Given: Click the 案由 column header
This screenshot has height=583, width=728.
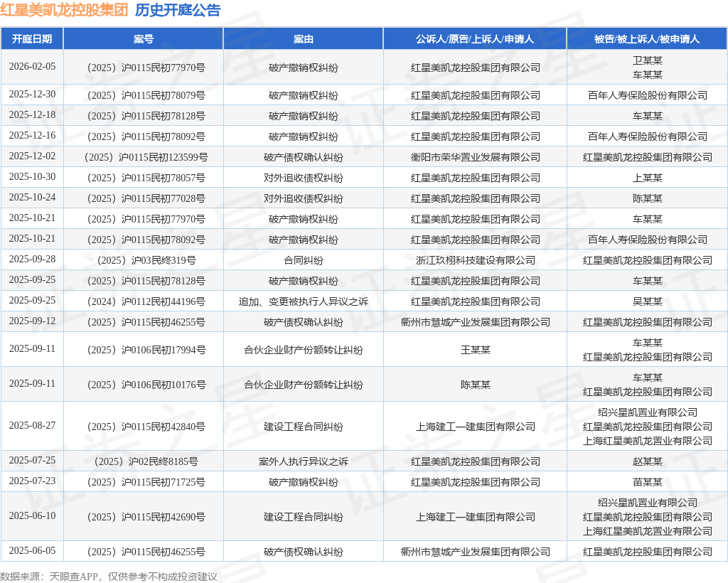Looking at the screenshot, I should tap(303, 39).
